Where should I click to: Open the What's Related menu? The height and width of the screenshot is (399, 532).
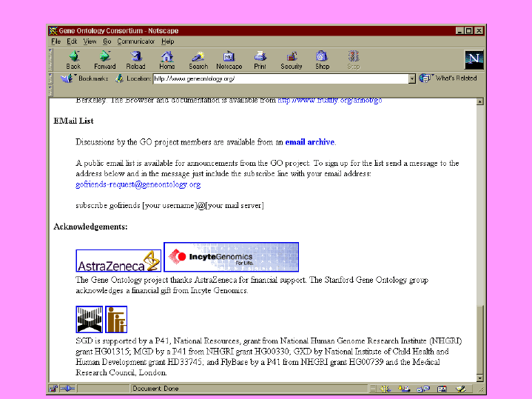pos(449,78)
